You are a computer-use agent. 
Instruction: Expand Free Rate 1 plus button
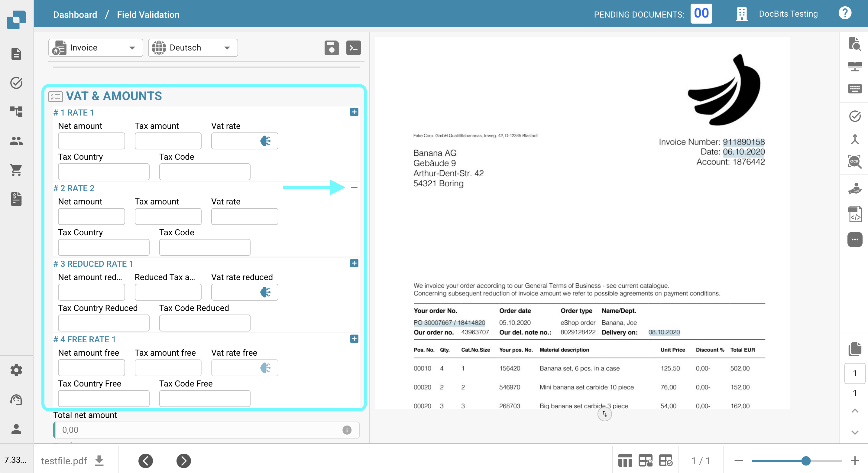pos(354,339)
